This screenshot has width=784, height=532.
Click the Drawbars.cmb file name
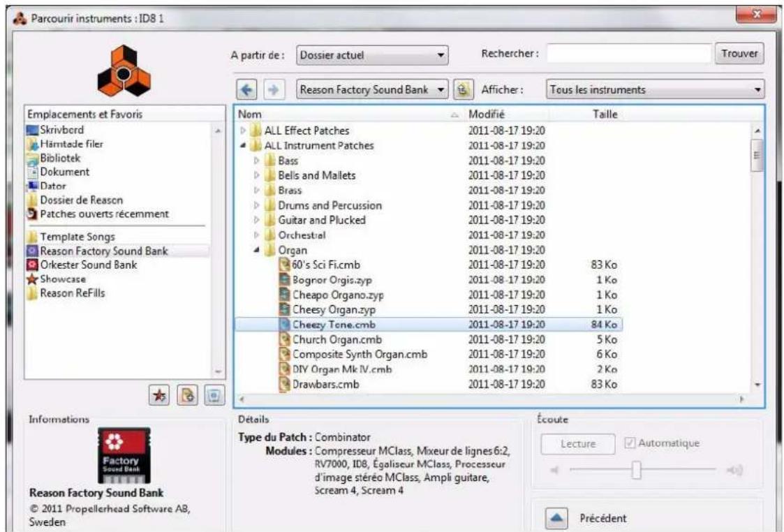click(325, 385)
